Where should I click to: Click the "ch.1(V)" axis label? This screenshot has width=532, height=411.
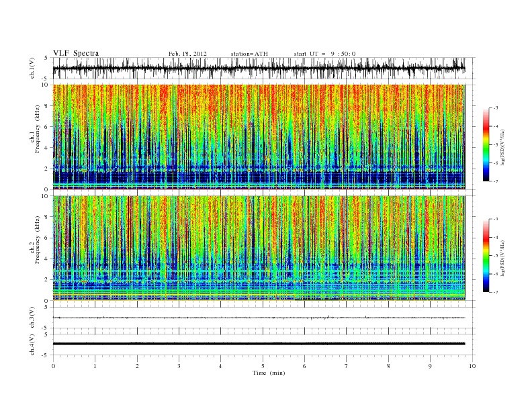(32, 68)
